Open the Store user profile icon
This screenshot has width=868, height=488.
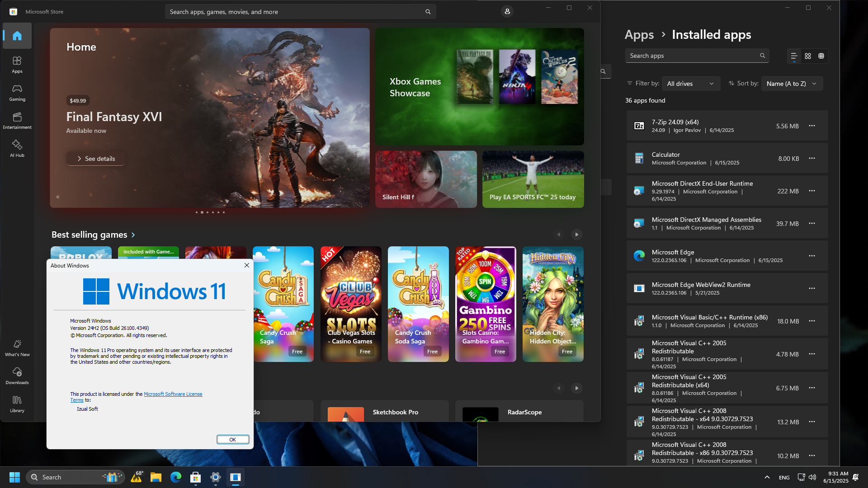point(507,11)
